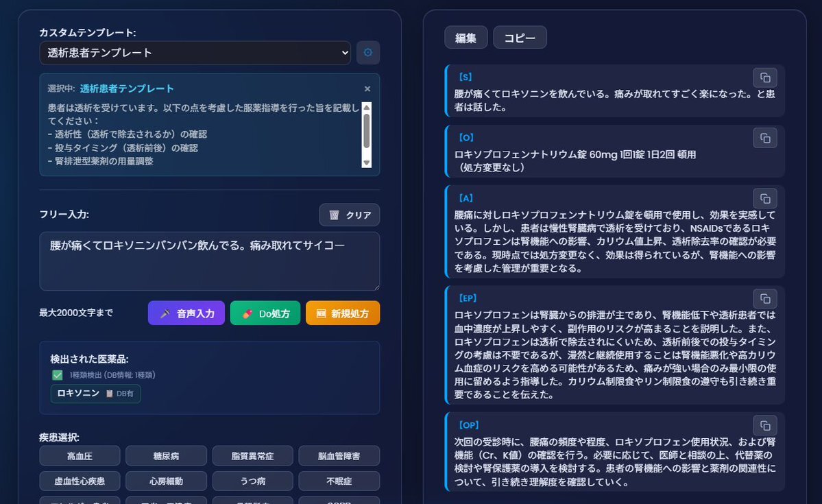The image size is (822, 504).
Task: Click the 最大2000文字まで note
Action: (x=76, y=313)
